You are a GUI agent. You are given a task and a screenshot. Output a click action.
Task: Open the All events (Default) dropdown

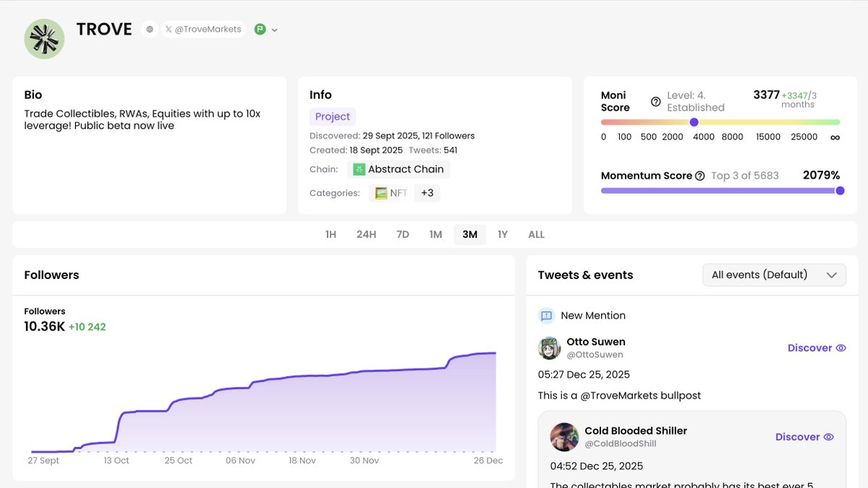coord(775,275)
